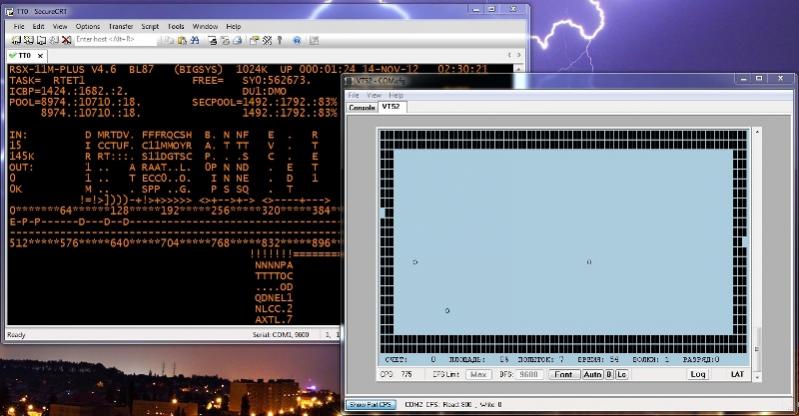The height and width of the screenshot is (416, 799).
Task: Click the first Connect icon in SecureCRT toolbar
Action: (17, 40)
